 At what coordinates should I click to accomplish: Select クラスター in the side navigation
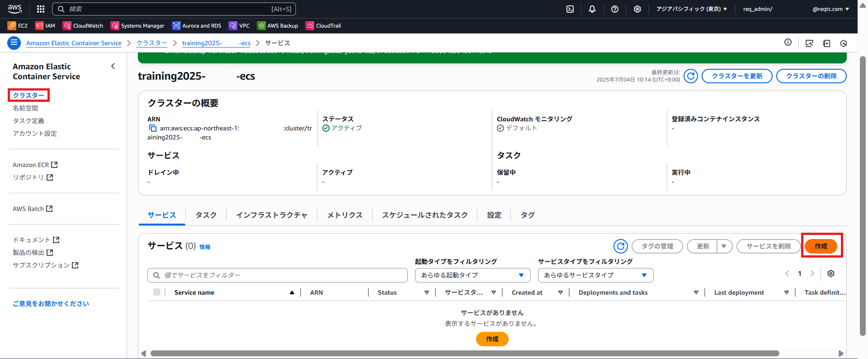coord(28,95)
